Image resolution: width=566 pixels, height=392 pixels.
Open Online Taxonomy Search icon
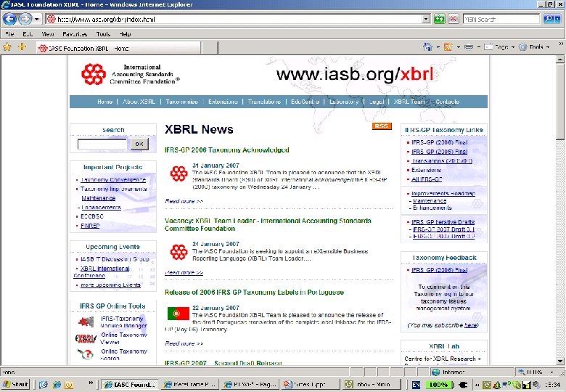(86, 354)
